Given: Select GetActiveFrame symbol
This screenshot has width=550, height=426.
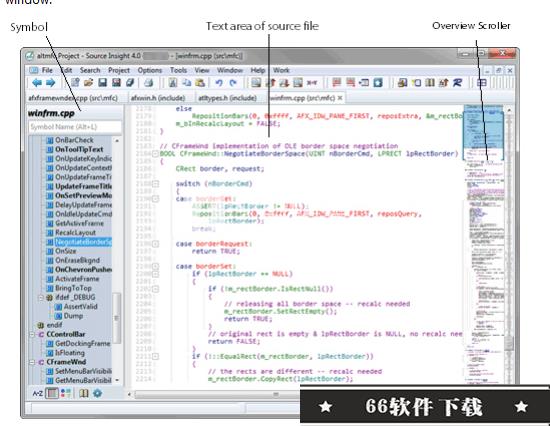Looking at the screenshot, I should [x=79, y=223].
